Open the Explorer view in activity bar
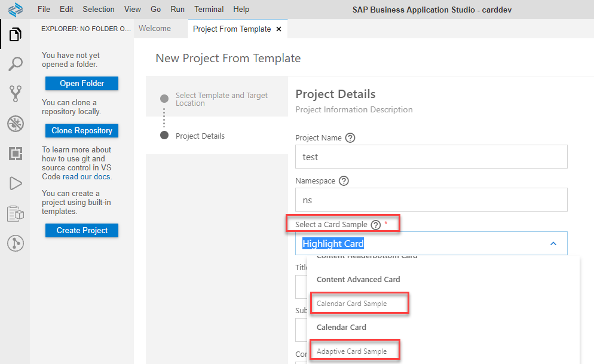594x364 pixels. click(15, 35)
